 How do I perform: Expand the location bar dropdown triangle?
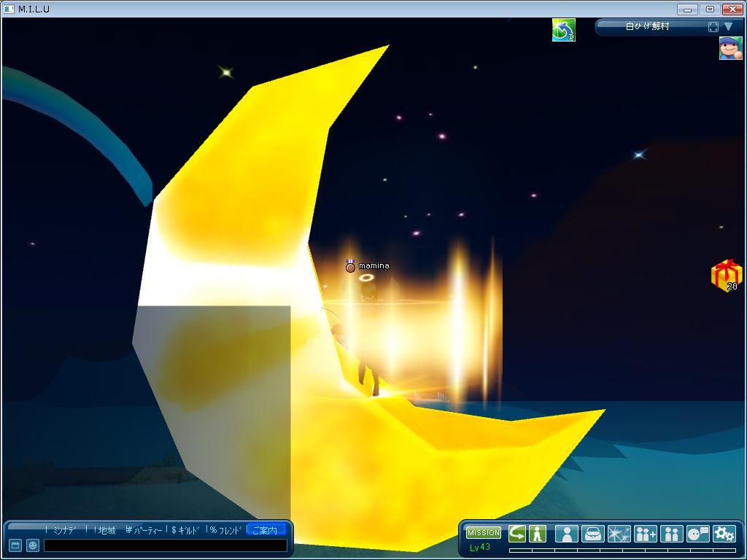pyautogui.click(x=728, y=27)
